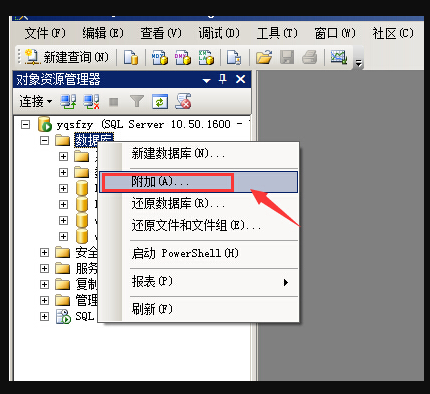Expand the third database cylinder node
This screenshot has height=394, width=430.
pyautogui.click(x=63, y=220)
